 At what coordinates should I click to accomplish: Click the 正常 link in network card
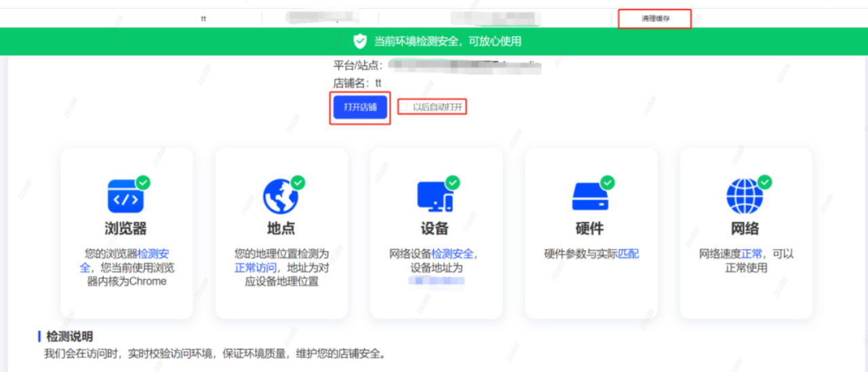click(751, 254)
